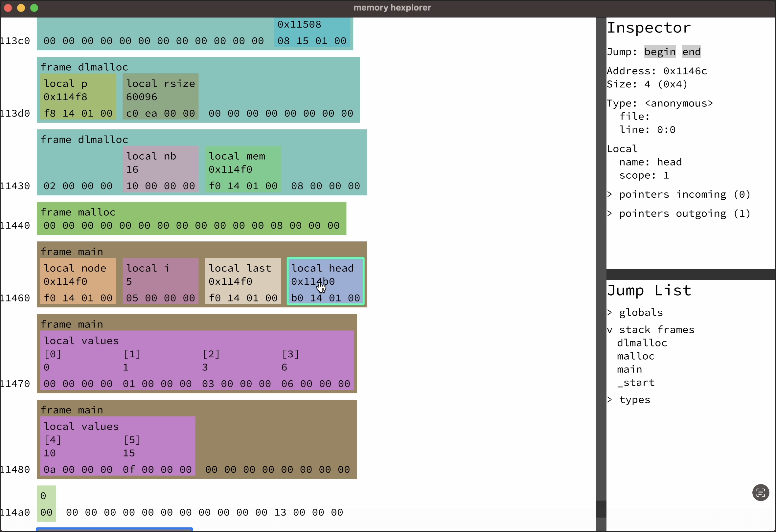Click the Jump end button
This screenshot has height=532, width=776.
pos(691,52)
